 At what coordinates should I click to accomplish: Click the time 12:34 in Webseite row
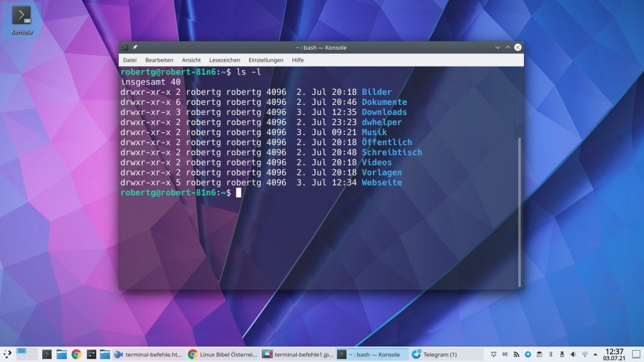click(x=344, y=182)
